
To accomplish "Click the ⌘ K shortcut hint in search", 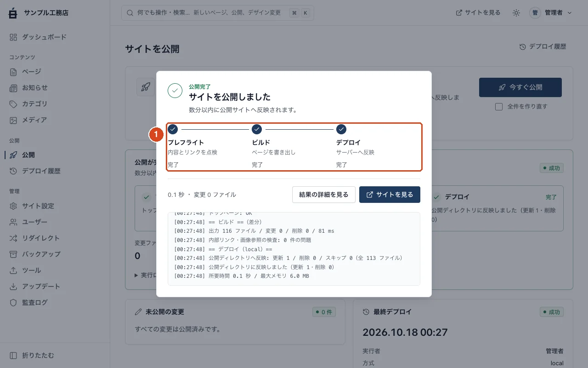I will pos(300,13).
